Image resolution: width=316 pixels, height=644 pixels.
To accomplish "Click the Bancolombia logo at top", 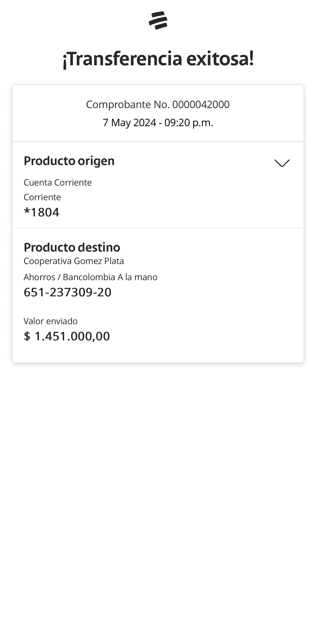I will [x=158, y=20].
